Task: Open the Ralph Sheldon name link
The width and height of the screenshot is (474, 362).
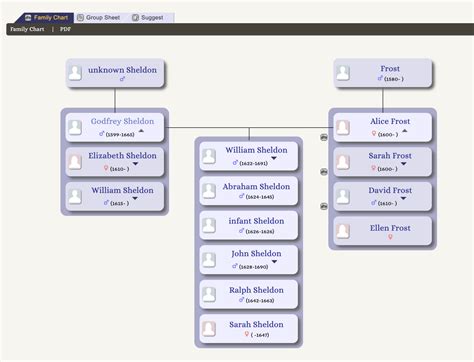Action: pos(256,290)
